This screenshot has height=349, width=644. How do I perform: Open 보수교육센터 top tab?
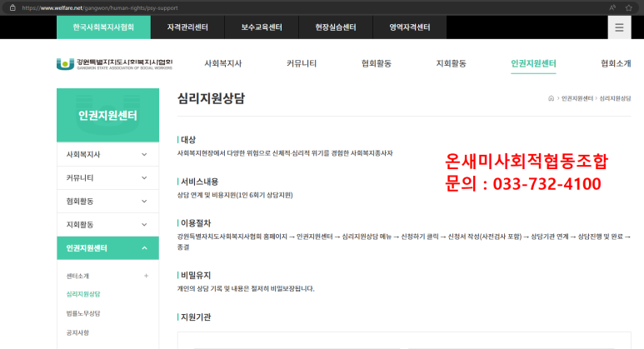tap(262, 27)
